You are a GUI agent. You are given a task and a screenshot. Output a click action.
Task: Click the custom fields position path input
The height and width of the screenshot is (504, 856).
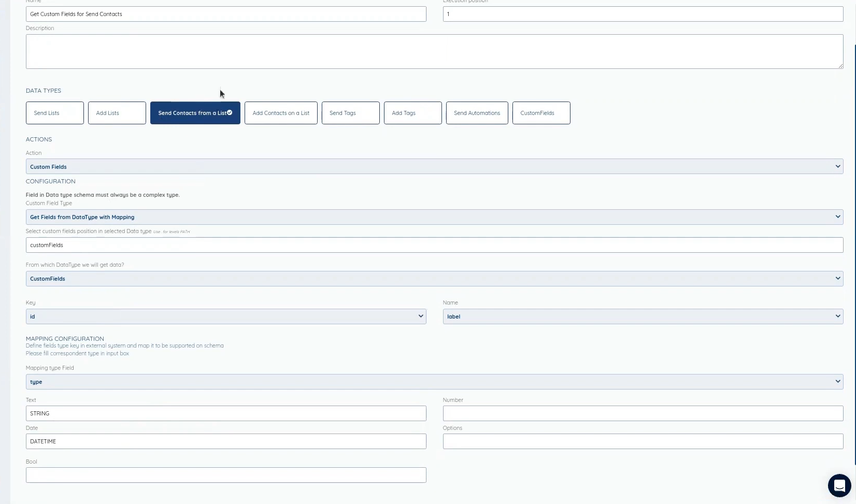point(434,245)
